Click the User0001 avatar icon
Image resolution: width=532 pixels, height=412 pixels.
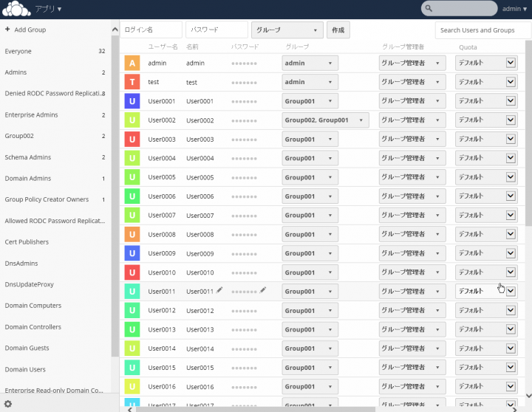[132, 101]
